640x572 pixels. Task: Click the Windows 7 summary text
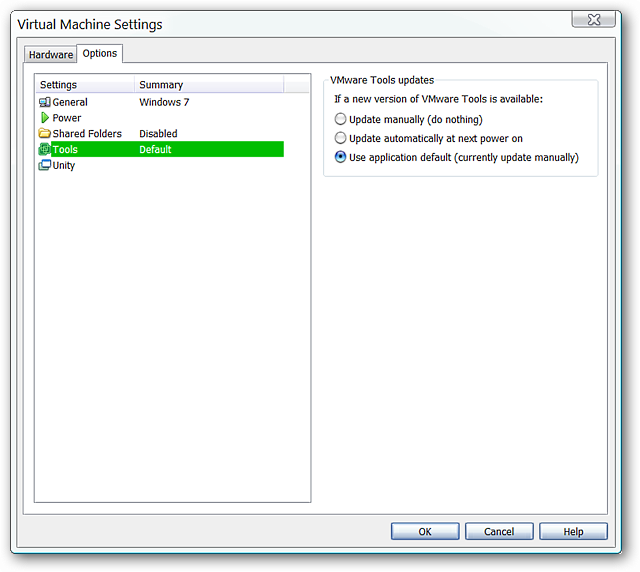(x=164, y=102)
